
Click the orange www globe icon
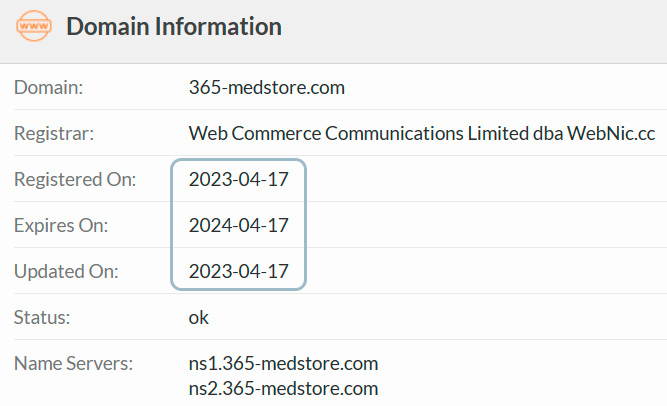[34, 26]
